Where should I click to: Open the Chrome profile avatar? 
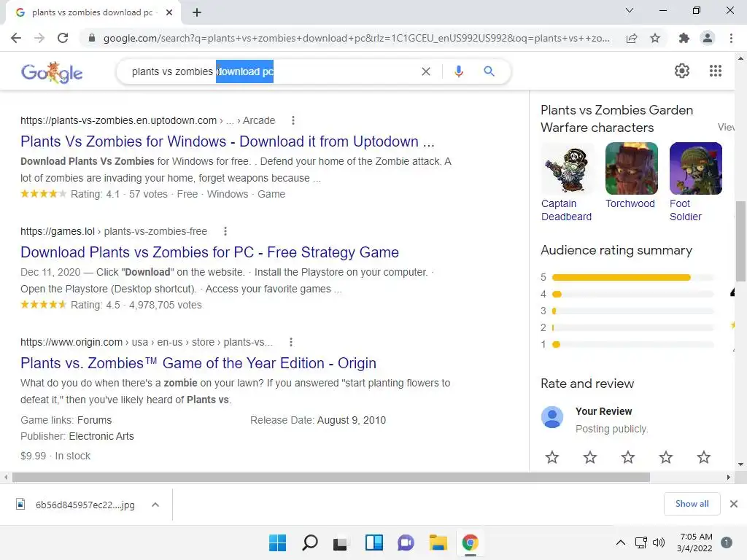point(708,38)
